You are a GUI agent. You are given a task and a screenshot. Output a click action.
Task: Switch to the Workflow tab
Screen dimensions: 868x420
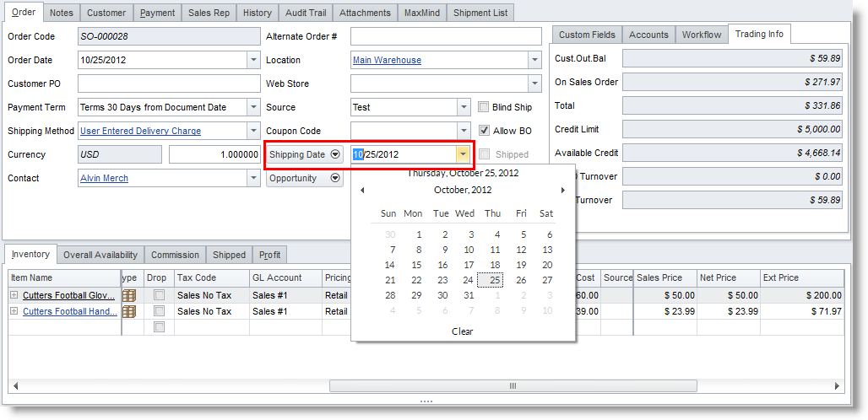coord(702,35)
